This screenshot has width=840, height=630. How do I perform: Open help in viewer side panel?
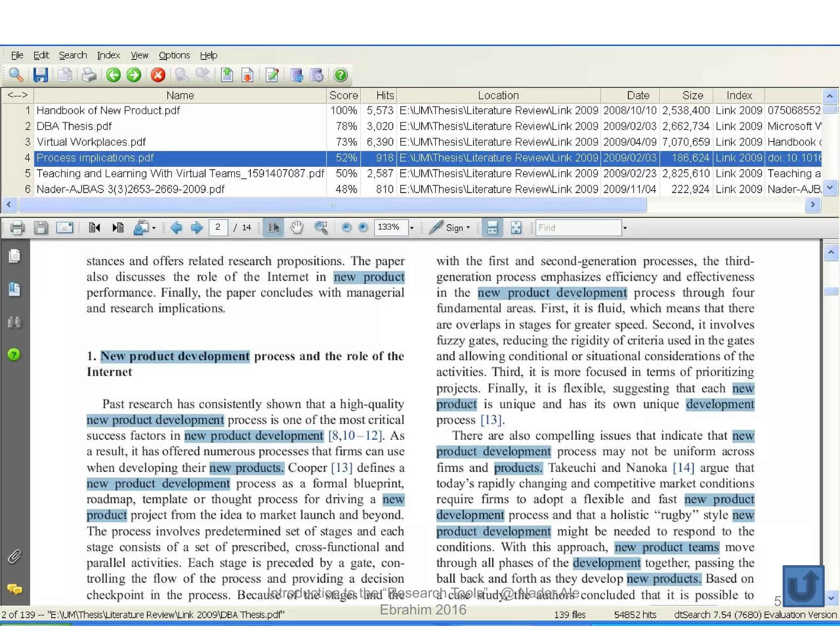point(14,354)
